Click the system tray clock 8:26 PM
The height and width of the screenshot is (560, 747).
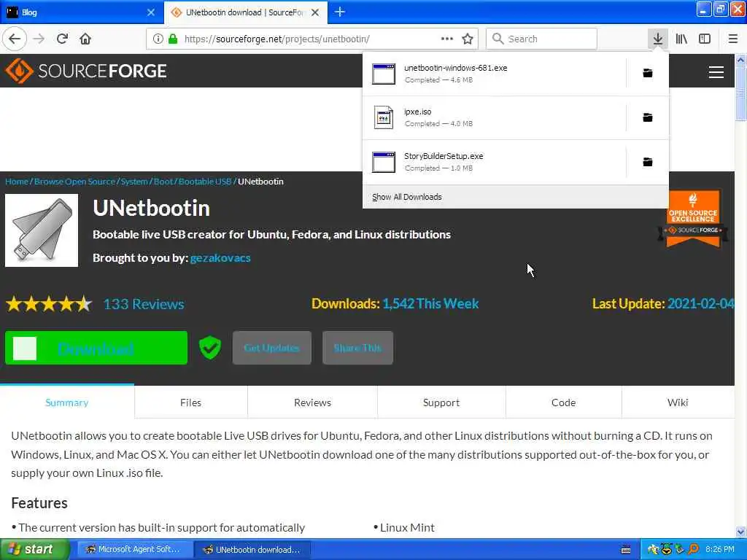pos(719,549)
